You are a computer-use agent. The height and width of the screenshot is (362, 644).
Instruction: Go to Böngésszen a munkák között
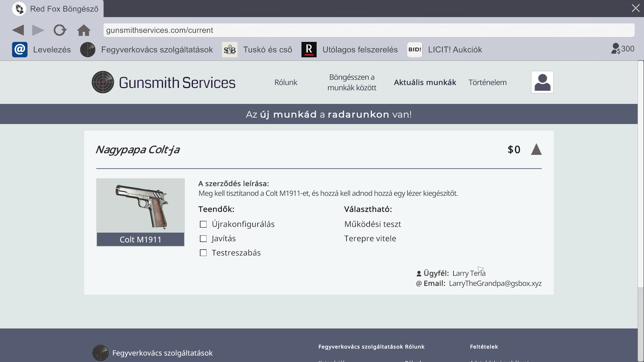tap(352, 82)
